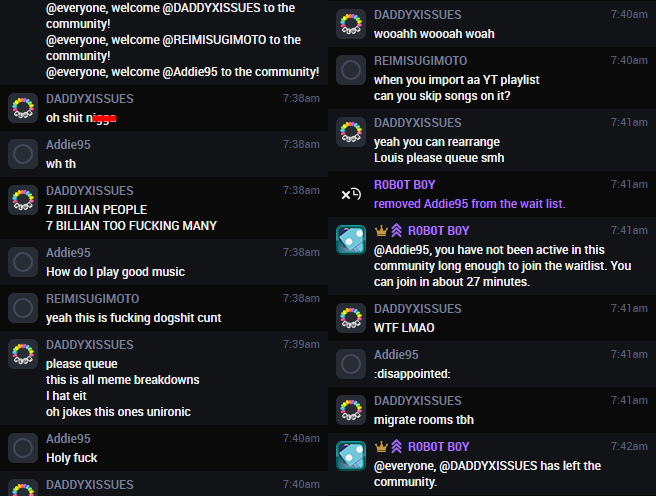The width and height of the screenshot is (656, 496).
Task: Click @DADDYXISSUES mention in 'has left' message
Action: coord(488,466)
